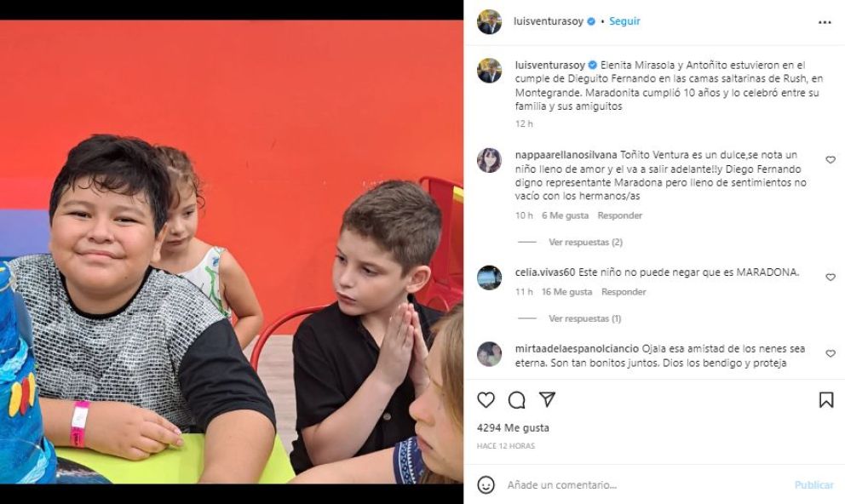
Task: View 4294 Me gusta likes list
Action: point(513,428)
